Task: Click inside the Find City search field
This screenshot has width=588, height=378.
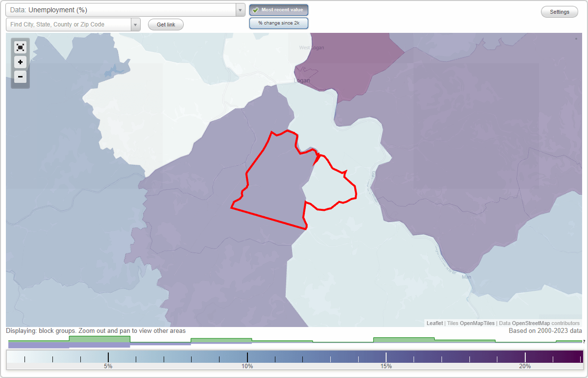Action: click(69, 24)
